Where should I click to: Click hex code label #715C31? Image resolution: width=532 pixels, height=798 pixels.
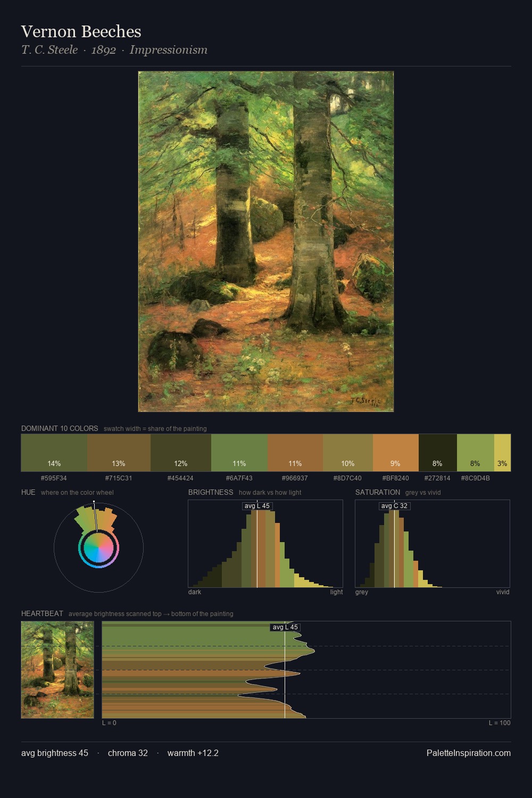(119, 478)
